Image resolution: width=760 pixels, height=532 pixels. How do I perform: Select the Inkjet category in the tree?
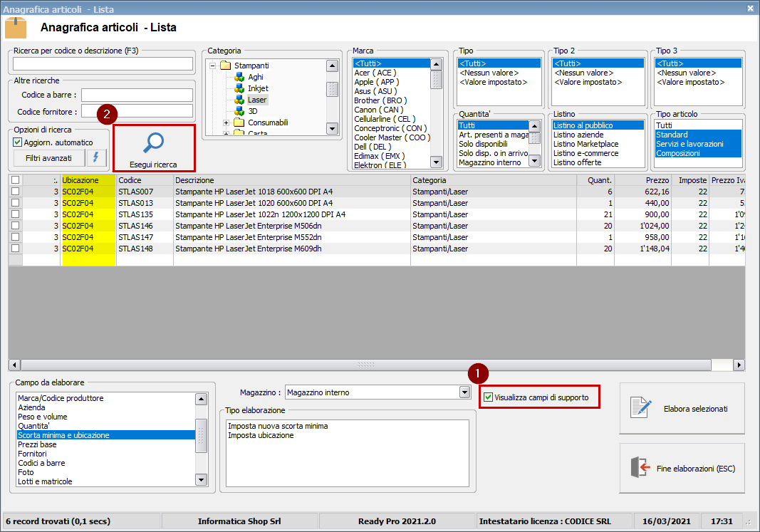[258, 88]
